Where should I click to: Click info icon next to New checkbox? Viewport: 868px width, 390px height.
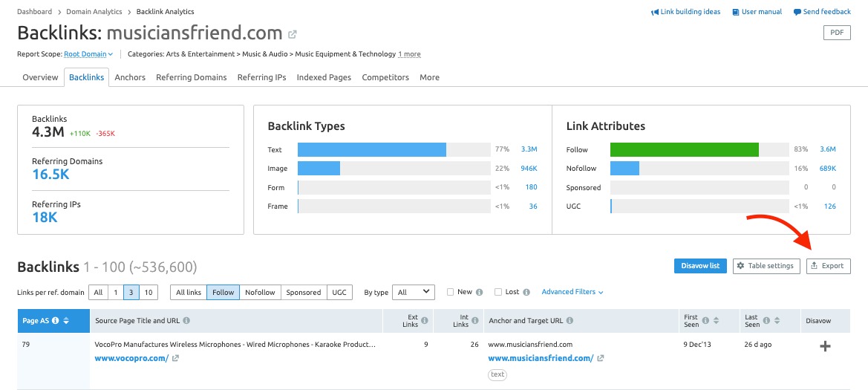pos(480,292)
